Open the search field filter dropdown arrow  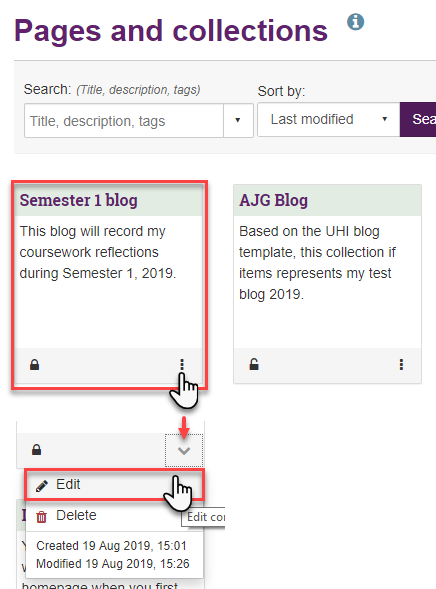238,120
